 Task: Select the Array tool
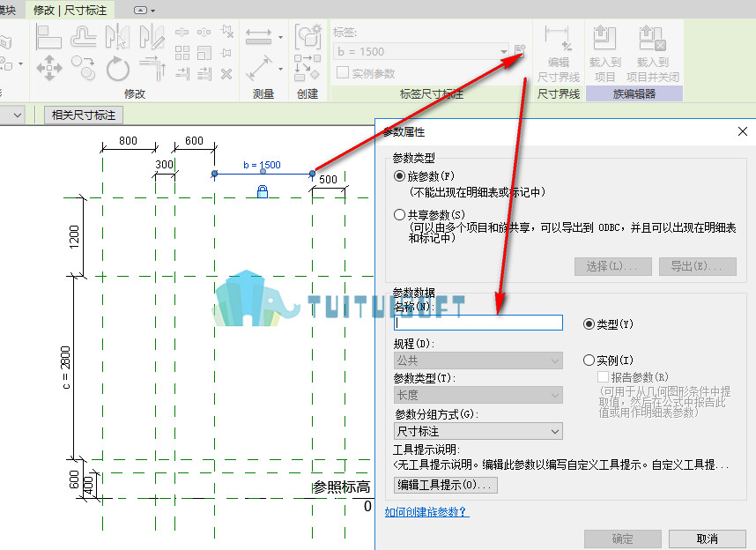tap(182, 53)
